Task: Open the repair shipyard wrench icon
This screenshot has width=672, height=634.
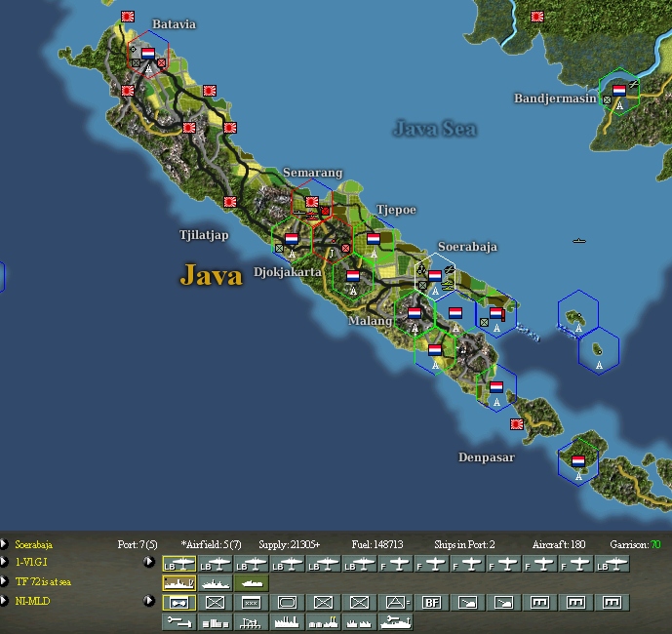Action: pos(396,622)
